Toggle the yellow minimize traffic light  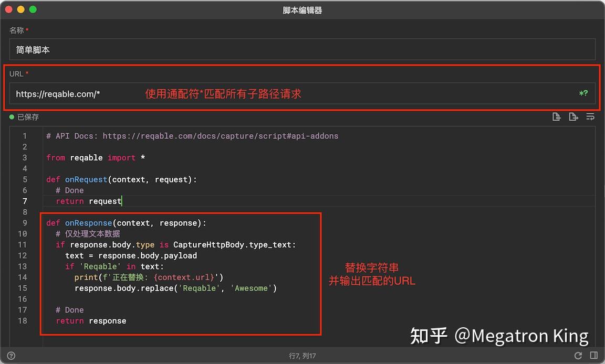coord(20,9)
